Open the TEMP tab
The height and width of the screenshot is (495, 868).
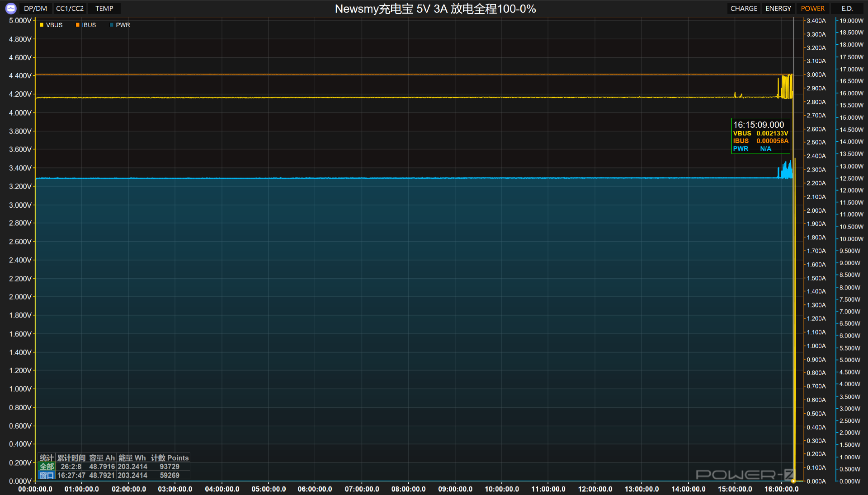click(104, 9)
